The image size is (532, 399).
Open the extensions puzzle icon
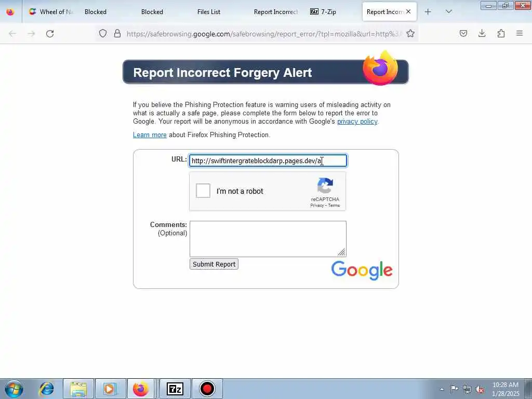tap(501, 33)
